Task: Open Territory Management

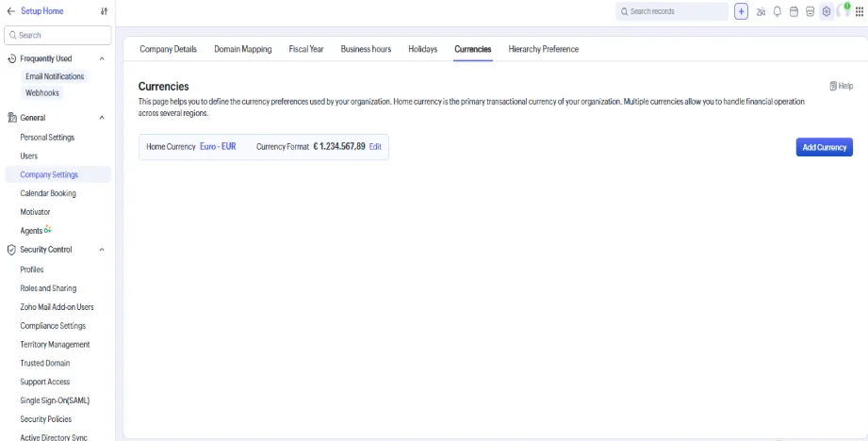Action: coord(55,344)
